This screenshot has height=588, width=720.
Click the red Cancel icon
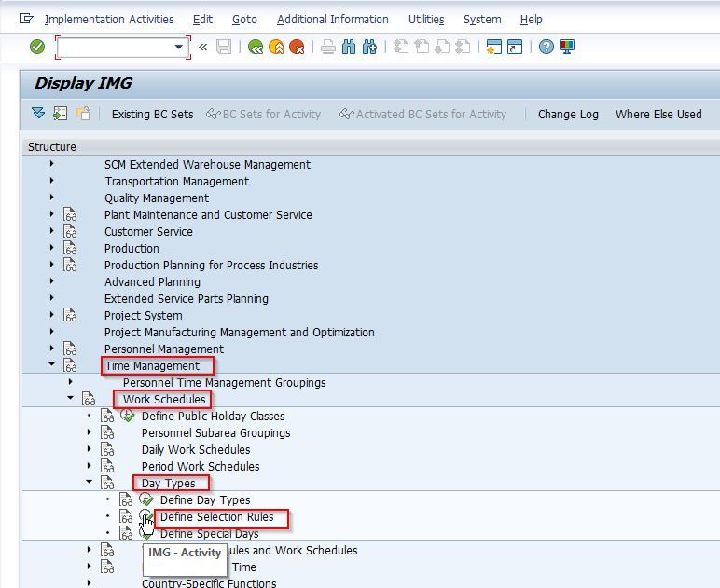click(297, 47)
